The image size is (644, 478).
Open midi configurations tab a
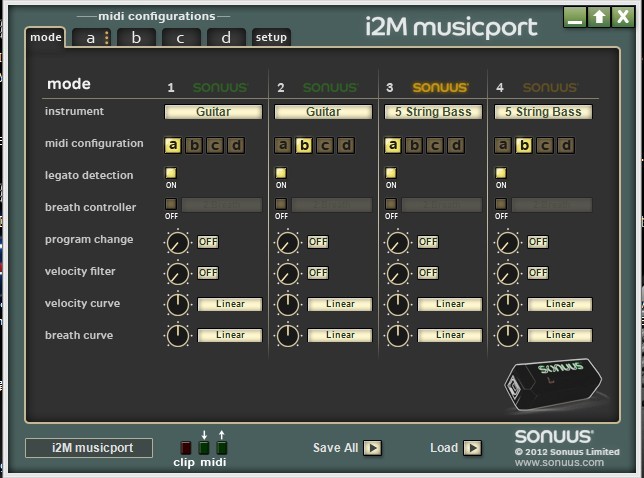[x=91, y=37]
